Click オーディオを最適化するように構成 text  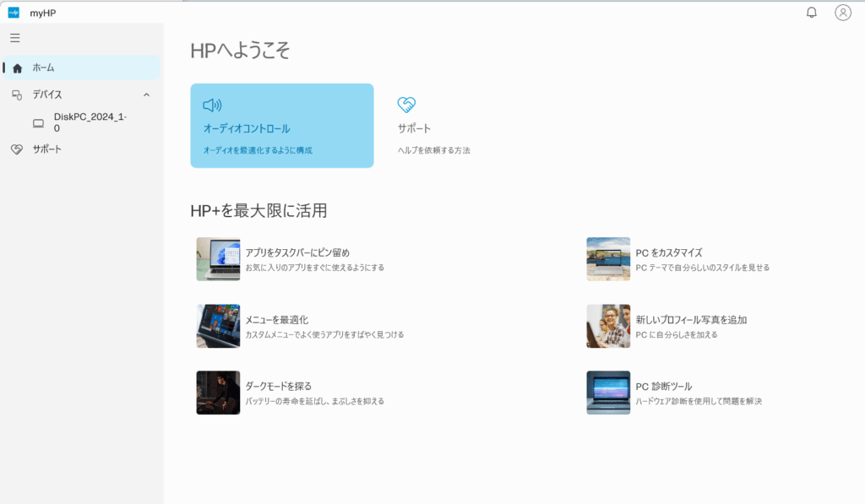click(x=258, y=150)
